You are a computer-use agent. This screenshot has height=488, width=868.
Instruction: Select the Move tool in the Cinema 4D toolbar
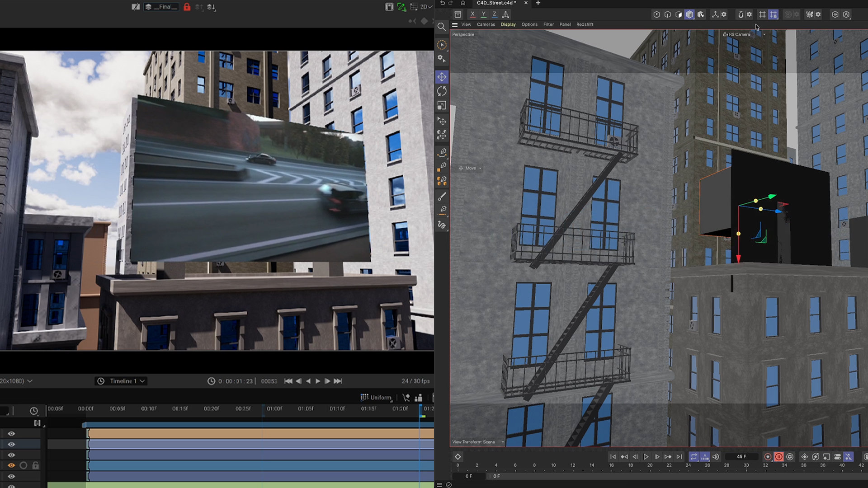[x=442, y=77]
